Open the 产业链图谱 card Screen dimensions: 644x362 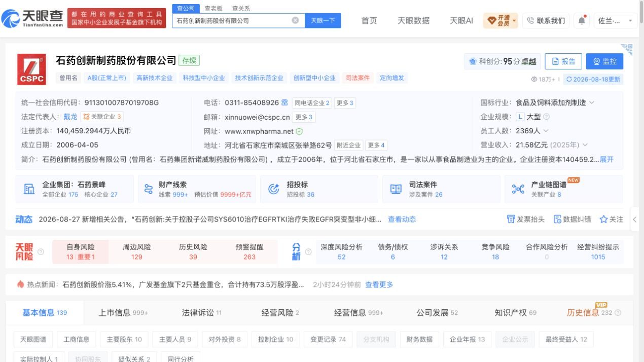563,189
